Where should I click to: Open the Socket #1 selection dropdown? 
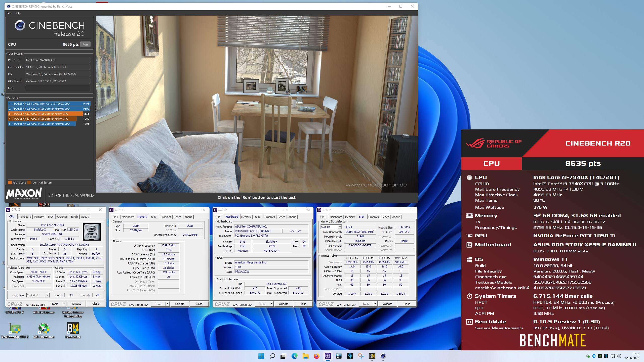38,295
